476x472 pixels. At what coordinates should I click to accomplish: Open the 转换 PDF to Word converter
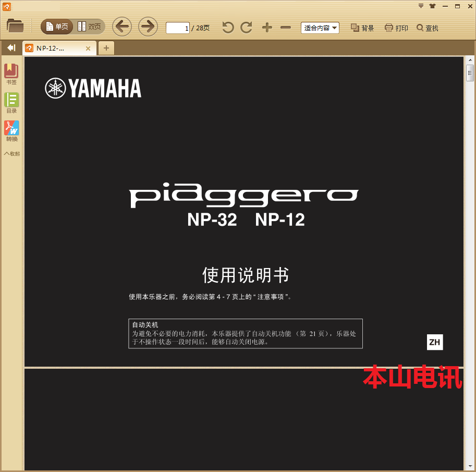11,131
